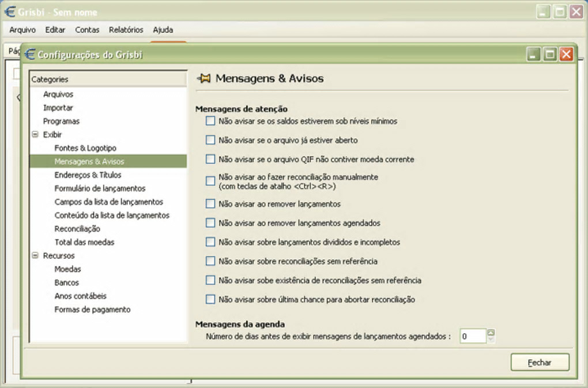Open the Arquivo menu
The height and width of the screenshot is (388, 588).
click(22, 29)
